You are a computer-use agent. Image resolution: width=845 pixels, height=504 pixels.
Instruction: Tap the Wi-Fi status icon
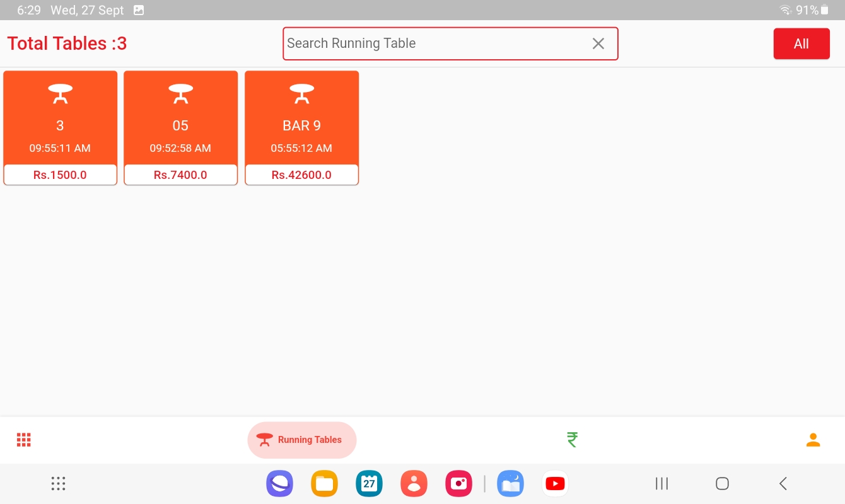(786, 10)
